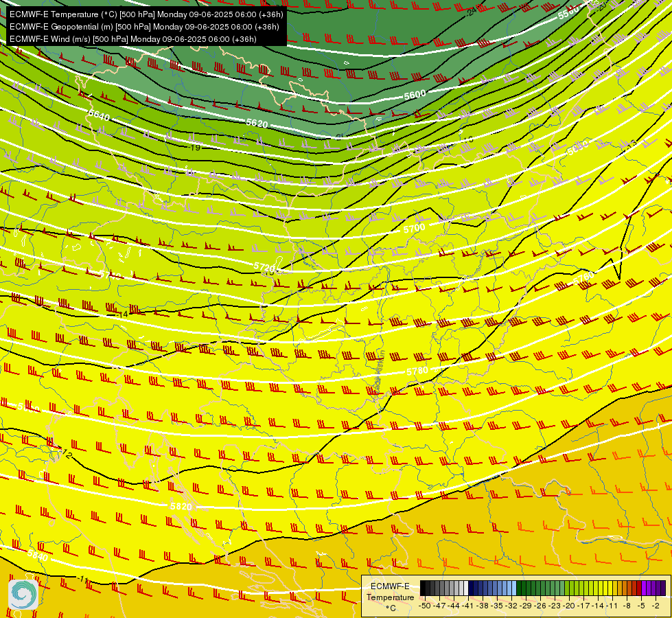Screen dimensions: 672x618
Task: Click the 5560 geopotential contour label
Action: tap(568, 13)
